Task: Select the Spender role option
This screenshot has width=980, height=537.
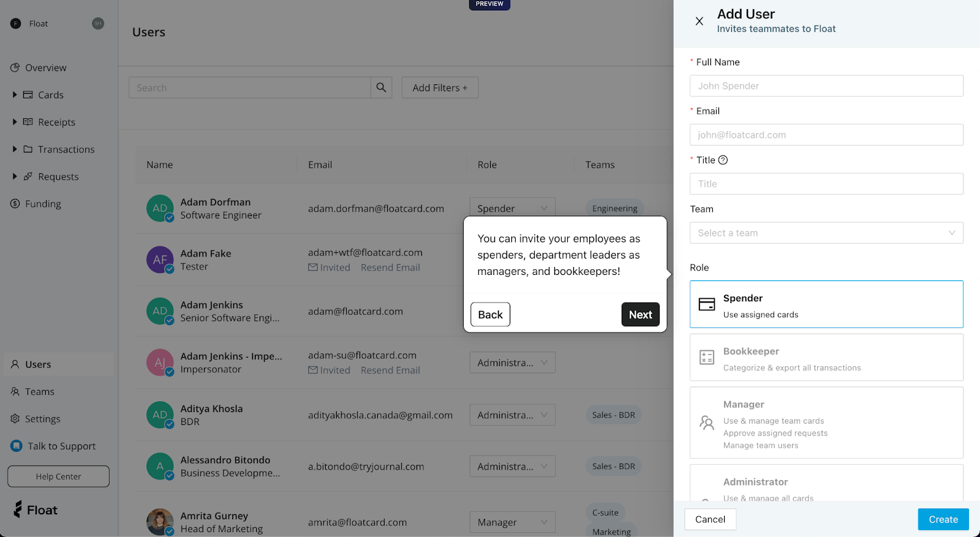Action: [826, 304]
